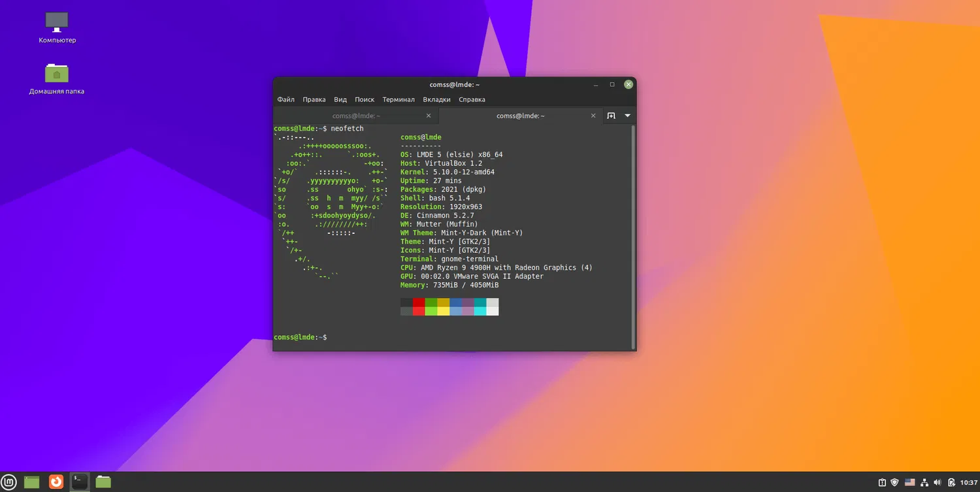Click the "Terminal: gnome-terminal" line
The image size is (980, 492).
pyautogui.click(x=449, y=259)
